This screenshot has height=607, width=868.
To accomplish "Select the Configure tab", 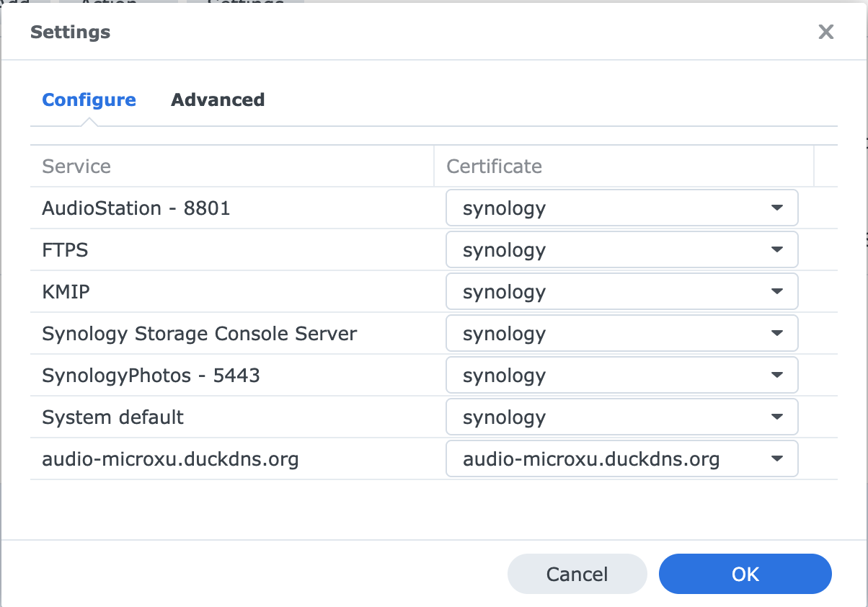I will [89, 100].
